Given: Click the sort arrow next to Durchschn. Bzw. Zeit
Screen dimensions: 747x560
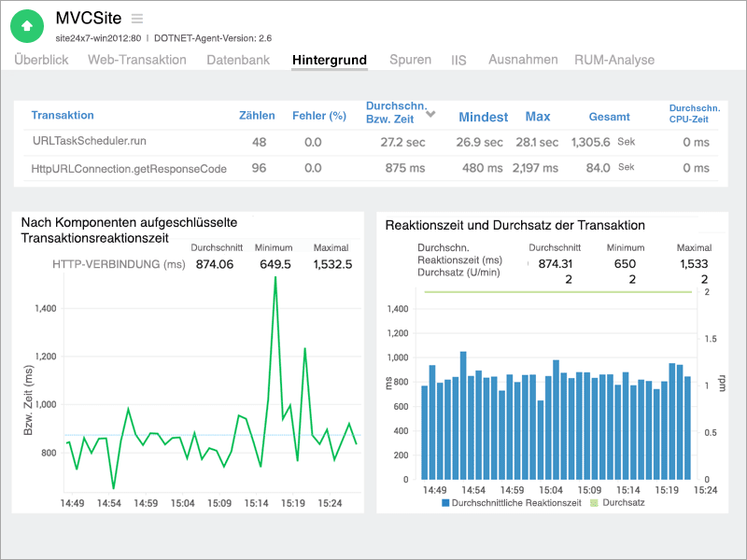Looking at the screenshot, I should click(x=430, y=114).
